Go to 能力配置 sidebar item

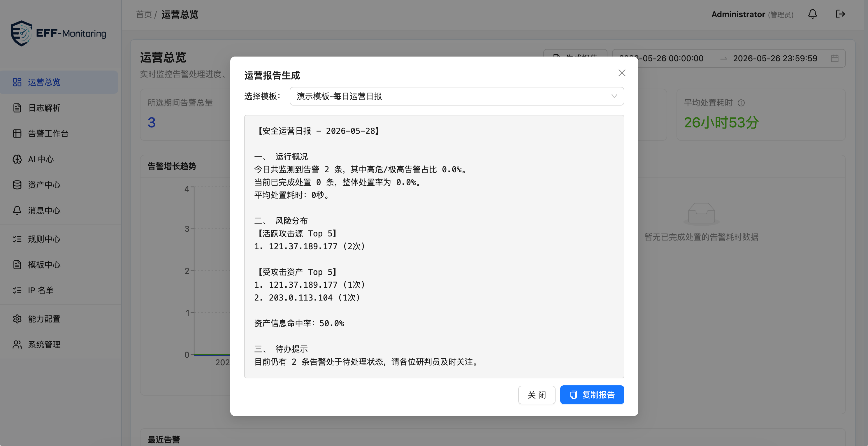(59, 319)
